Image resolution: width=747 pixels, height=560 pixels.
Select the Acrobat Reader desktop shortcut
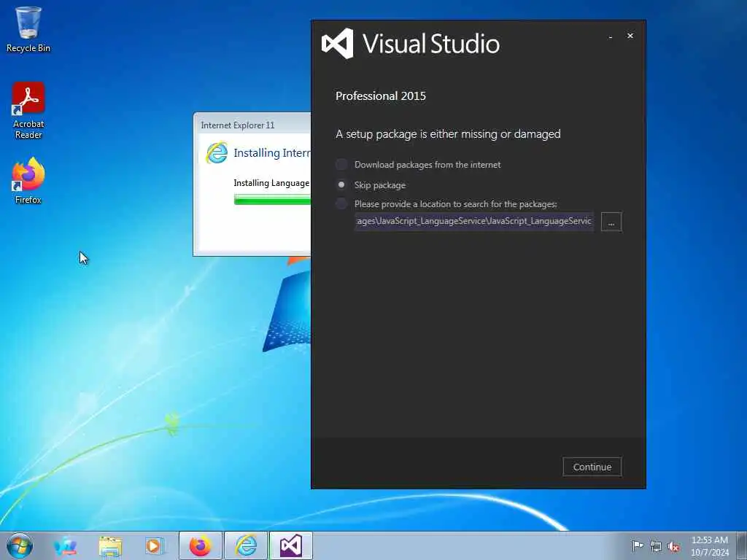click(x=28, y=111)
